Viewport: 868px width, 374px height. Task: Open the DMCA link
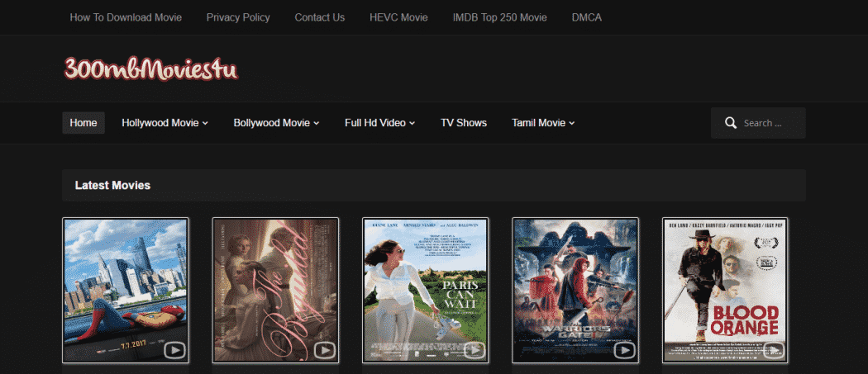587,17
